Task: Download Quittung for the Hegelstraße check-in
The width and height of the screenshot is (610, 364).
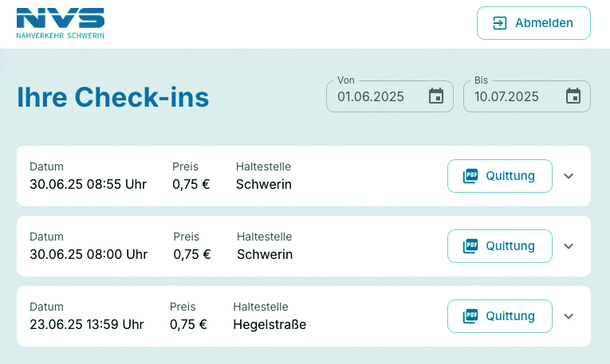Action: pos(509,316)
